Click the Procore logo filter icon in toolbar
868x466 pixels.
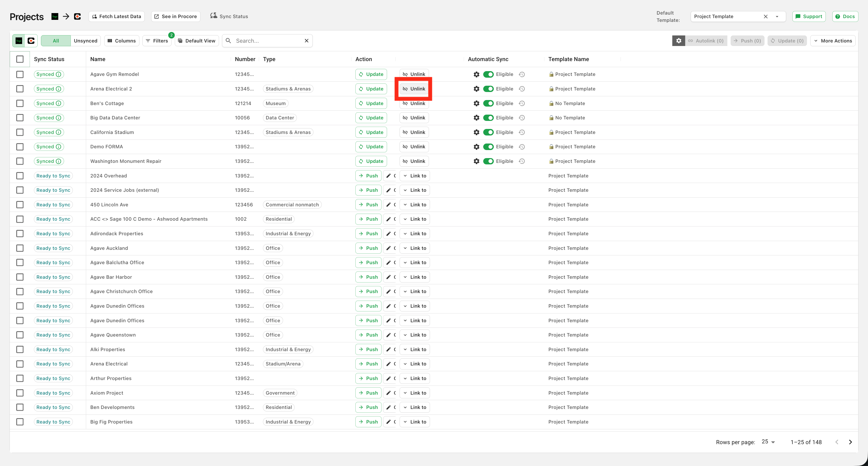tap(31, 40)
